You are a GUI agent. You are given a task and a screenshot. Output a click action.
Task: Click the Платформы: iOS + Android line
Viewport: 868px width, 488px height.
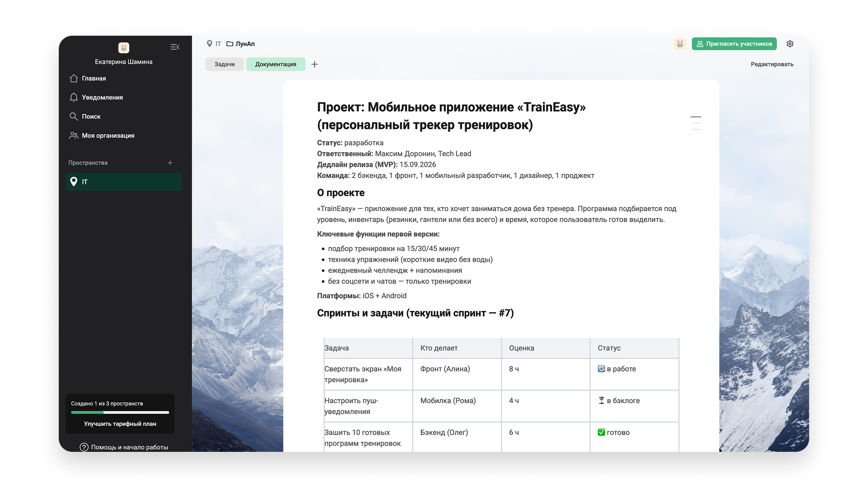pos(362,296)
